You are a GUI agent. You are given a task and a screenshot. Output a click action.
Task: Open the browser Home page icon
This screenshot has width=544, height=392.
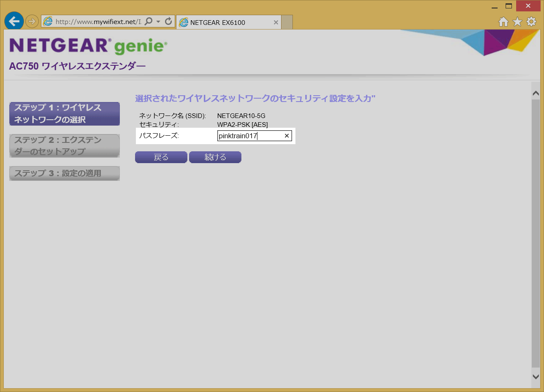pyautogui.click(x=503, y=22)
